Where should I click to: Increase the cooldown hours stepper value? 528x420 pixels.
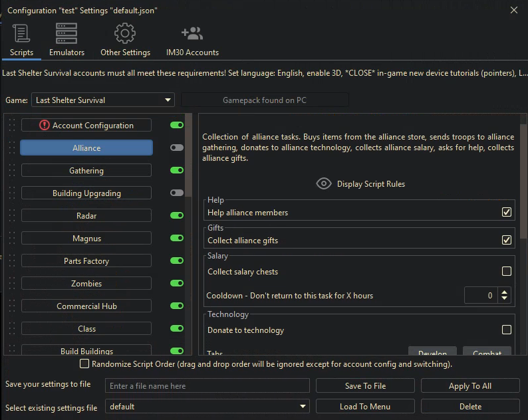(505, 292)
